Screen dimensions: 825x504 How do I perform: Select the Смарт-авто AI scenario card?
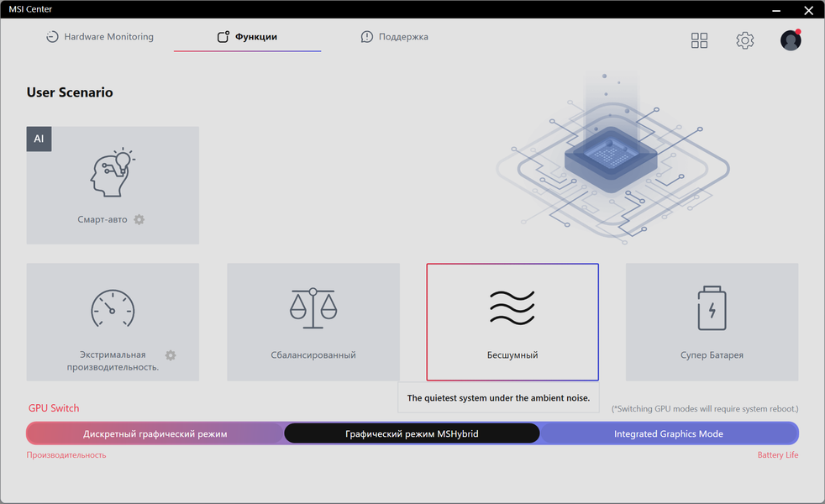coord(113,185)
